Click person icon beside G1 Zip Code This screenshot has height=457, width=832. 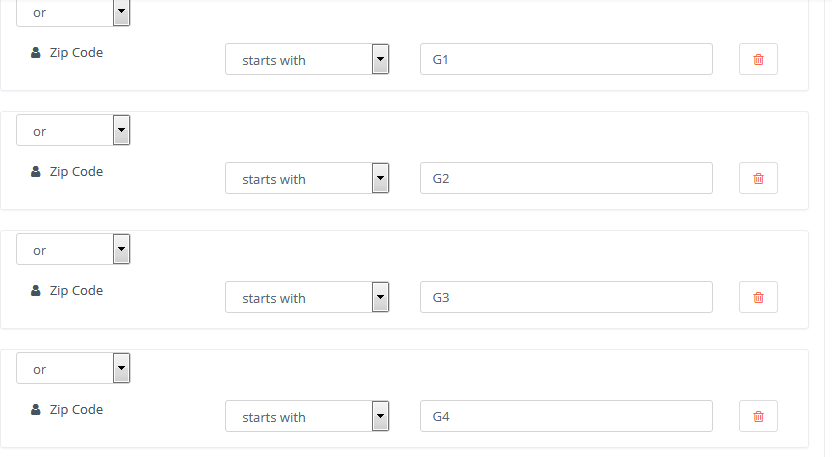point(36,53)
